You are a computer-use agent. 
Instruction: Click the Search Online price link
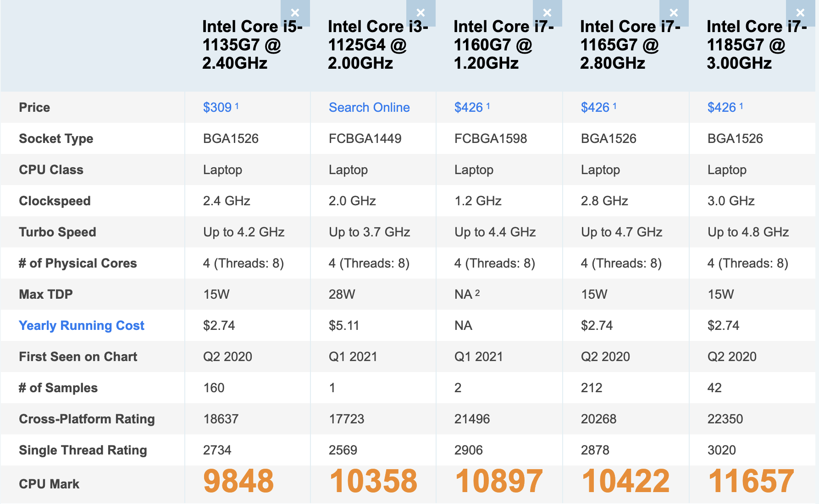click(369, 107)
